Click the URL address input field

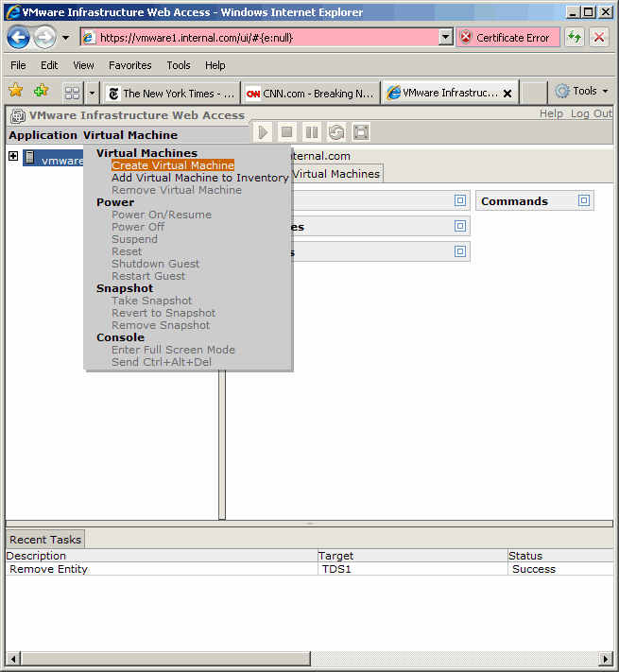pyautogui.click(x=265, y=38)
